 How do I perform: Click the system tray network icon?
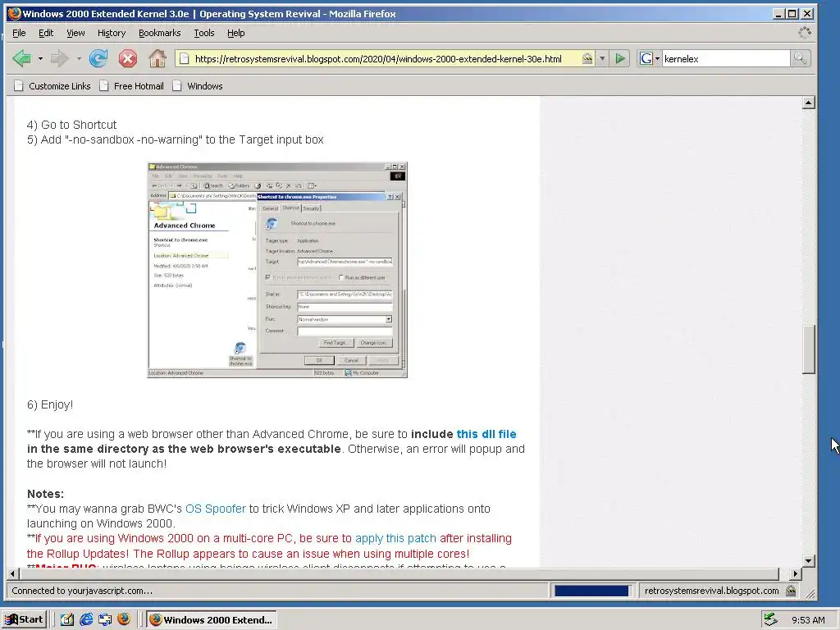click(770, 619)
